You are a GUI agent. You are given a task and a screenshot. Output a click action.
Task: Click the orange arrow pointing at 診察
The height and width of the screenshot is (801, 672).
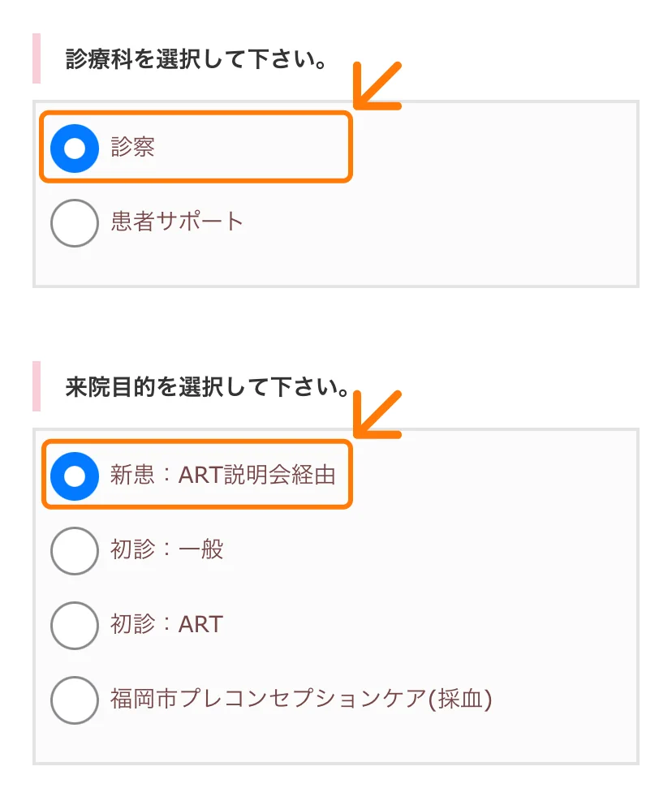(x=377, y=84)
